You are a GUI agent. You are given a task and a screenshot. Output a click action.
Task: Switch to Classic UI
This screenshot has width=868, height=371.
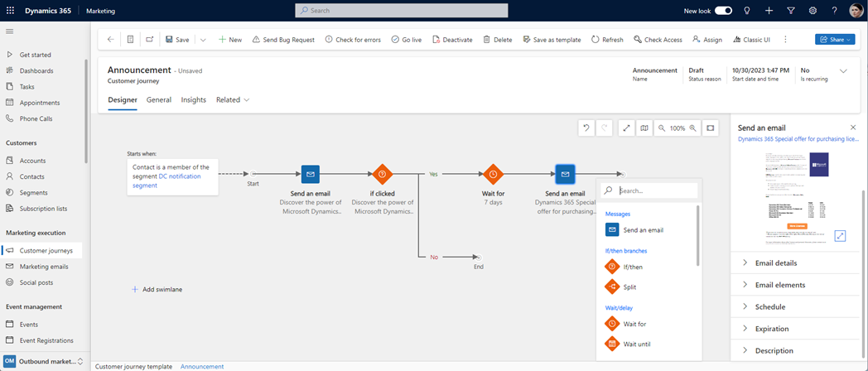click(751, 40)
